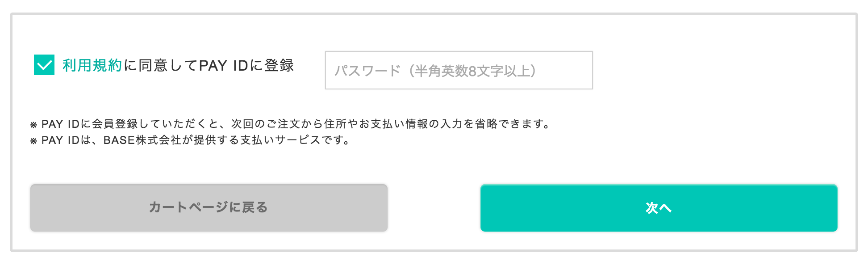Click the first ※ PAY ID note line

pyautogui.click(x=290, y=124)
